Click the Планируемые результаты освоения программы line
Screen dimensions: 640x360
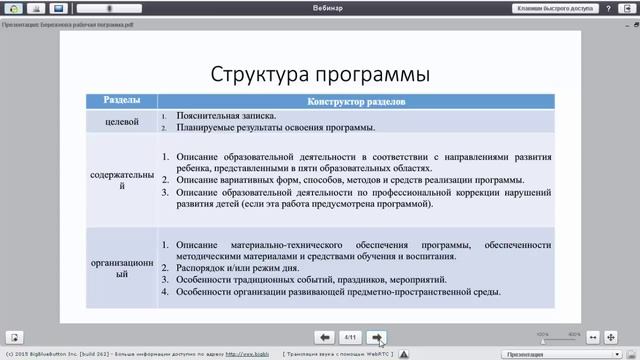(x=276, y=127)
